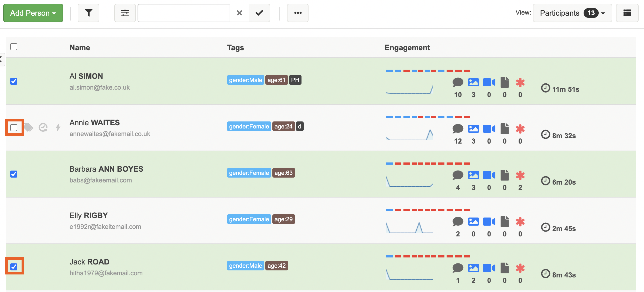Viewport: 644px width, 292px height.
Task: Click the gender:Male tag on Jack Road
Action: 245,266
